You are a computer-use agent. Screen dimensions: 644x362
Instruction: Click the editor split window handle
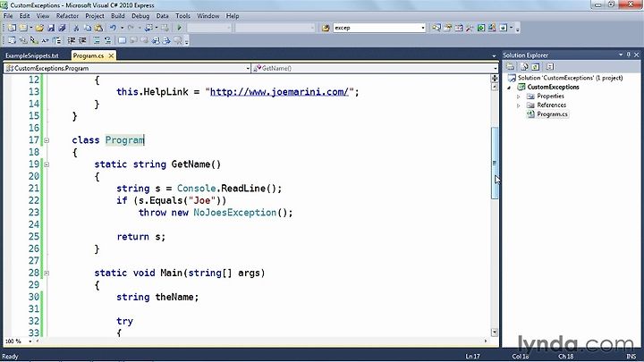pos(495,78)
